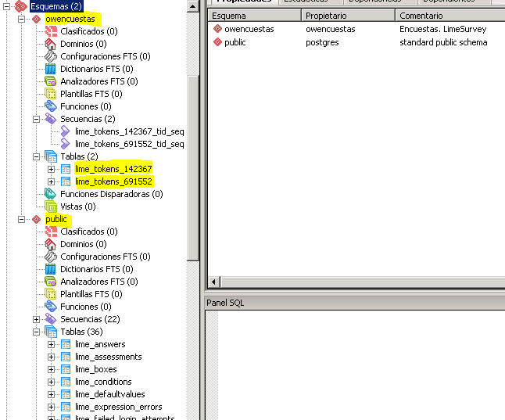Click Diccionarios FTS icon under public schema
The height and width of the screenshot is (420, 505).
coord(52,269)
